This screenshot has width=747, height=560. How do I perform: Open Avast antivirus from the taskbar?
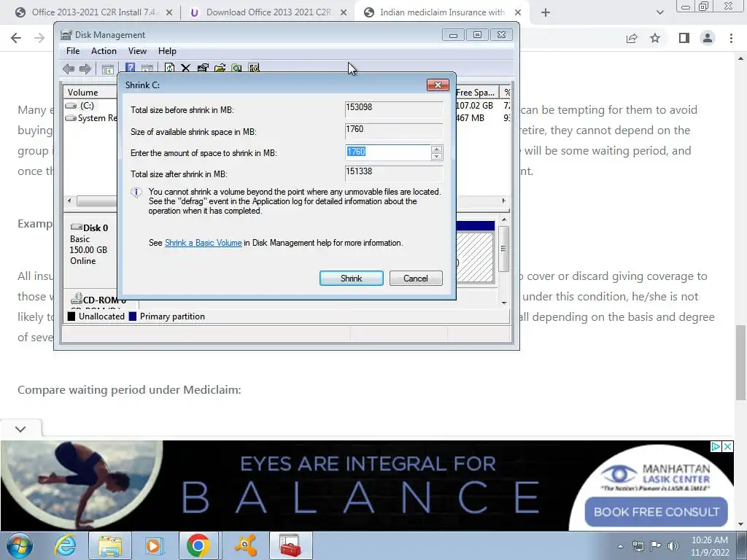point(246,545)
